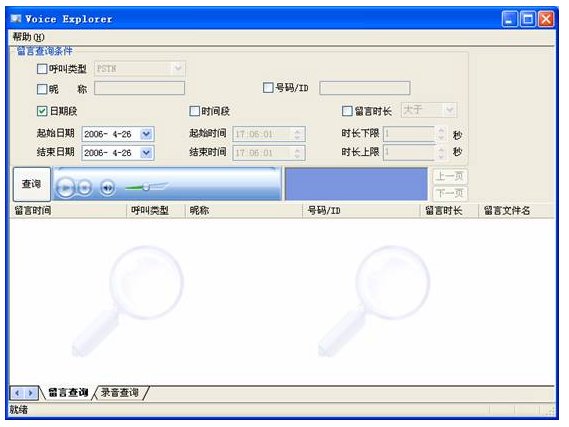This screenshot has height=427, width=569.
Task: Enable the 时间段 checkbox
Action: point(195,111)
